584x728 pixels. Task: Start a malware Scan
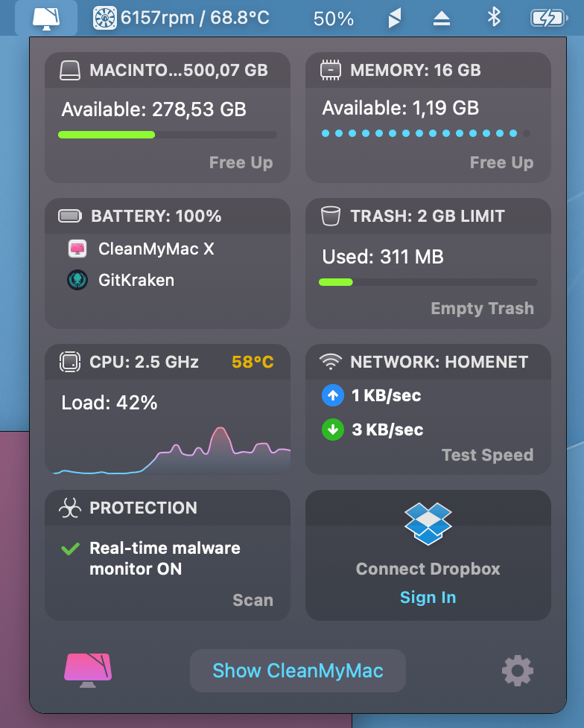click(x=253, y=600)
